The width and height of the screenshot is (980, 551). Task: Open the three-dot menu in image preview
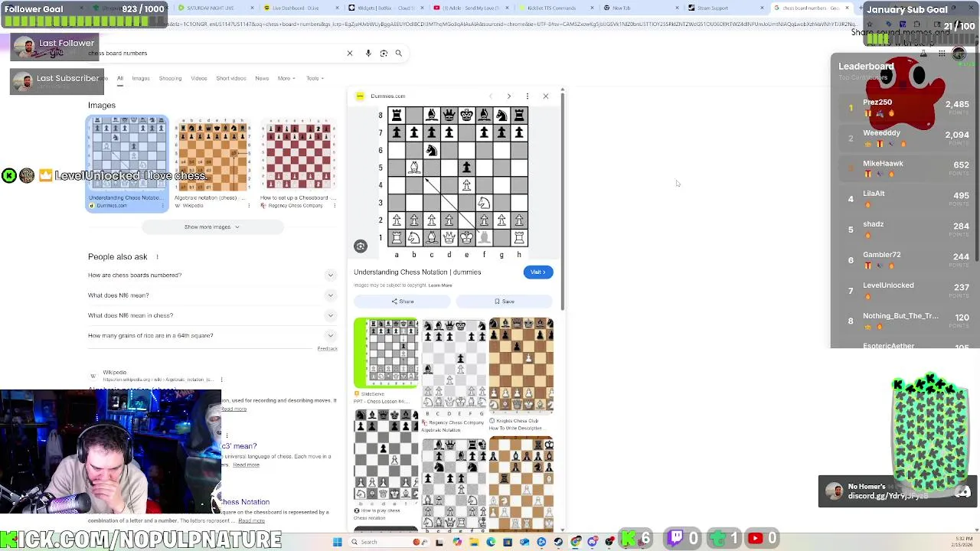pyautogui.click(x=527, y=96)
